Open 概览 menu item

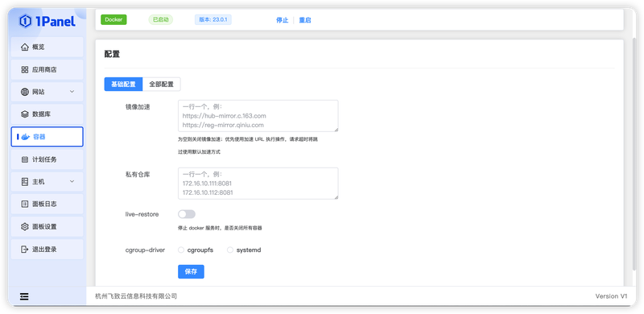click(x=47, y=47)
